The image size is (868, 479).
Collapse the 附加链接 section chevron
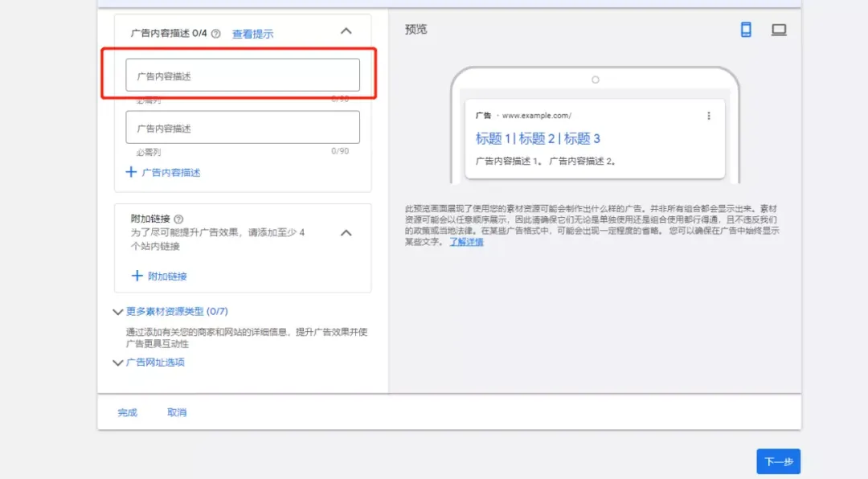346,233
